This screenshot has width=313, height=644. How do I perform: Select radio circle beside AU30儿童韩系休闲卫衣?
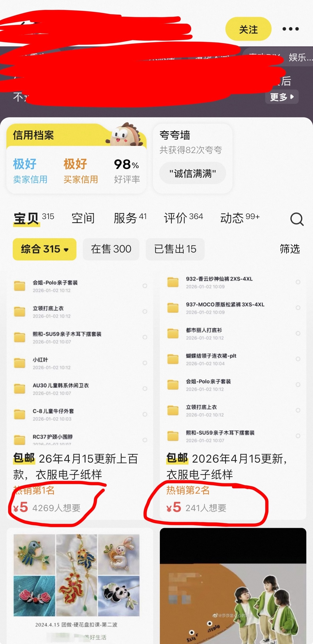coord(145,389)
